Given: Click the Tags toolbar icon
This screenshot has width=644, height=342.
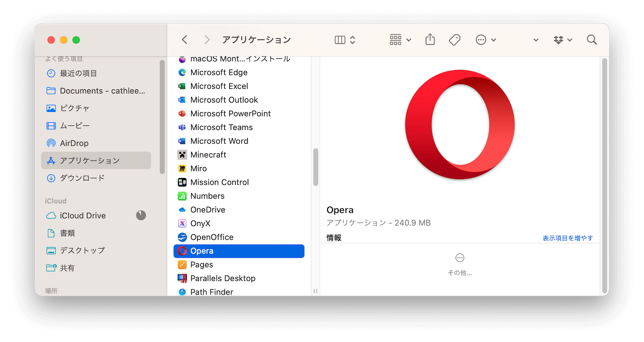Looking at the screenshot, I should 455,40.
